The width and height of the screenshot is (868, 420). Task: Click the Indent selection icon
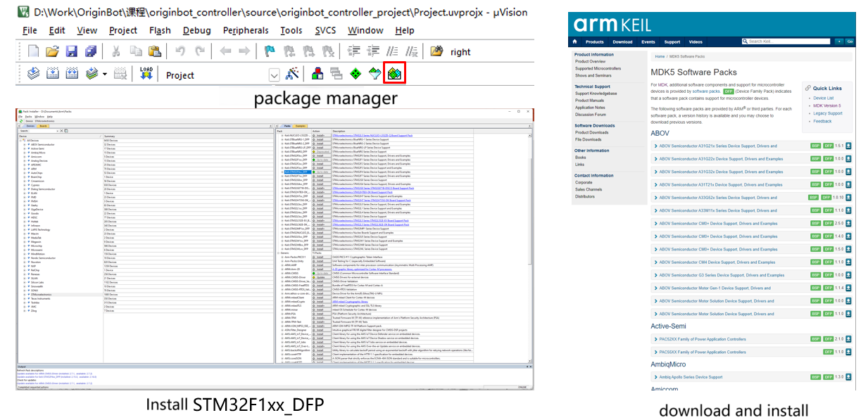click(355, 51)
